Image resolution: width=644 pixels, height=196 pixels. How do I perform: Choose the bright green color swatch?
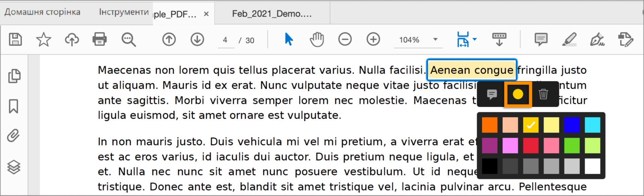click(x=572, y=146)
